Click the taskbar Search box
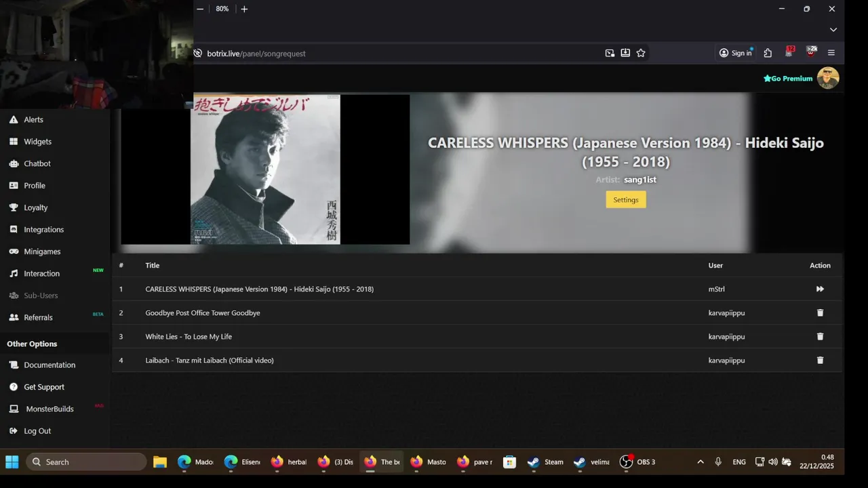Viewport: 868px width, 488px height. pyautogui.click(x=86, y=462)
